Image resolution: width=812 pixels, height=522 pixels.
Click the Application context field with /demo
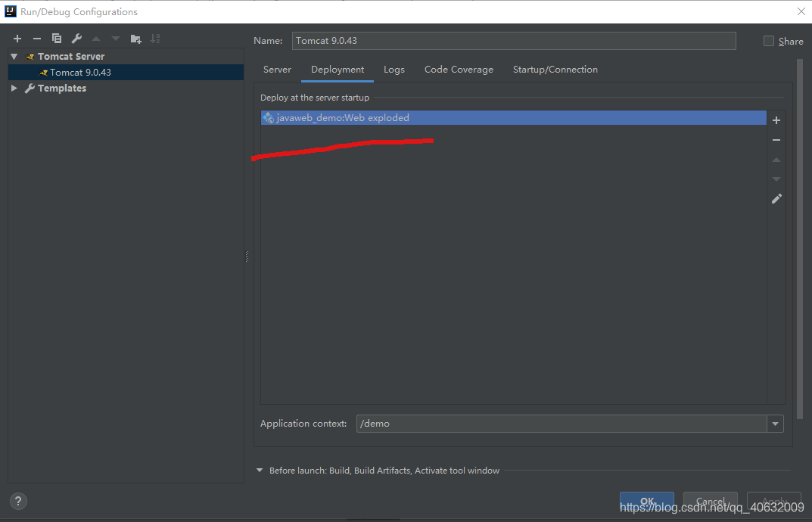pyautogui.click(x=562, y=424)
